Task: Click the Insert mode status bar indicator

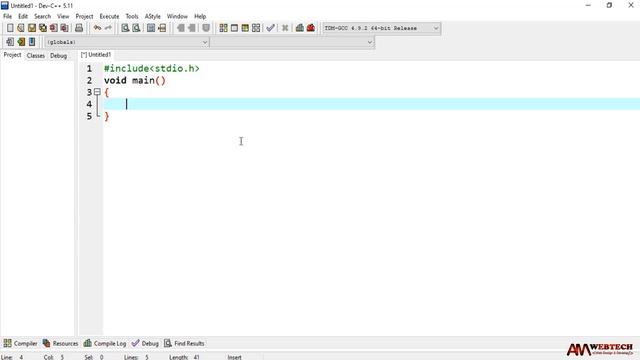Action: [235, 357]
